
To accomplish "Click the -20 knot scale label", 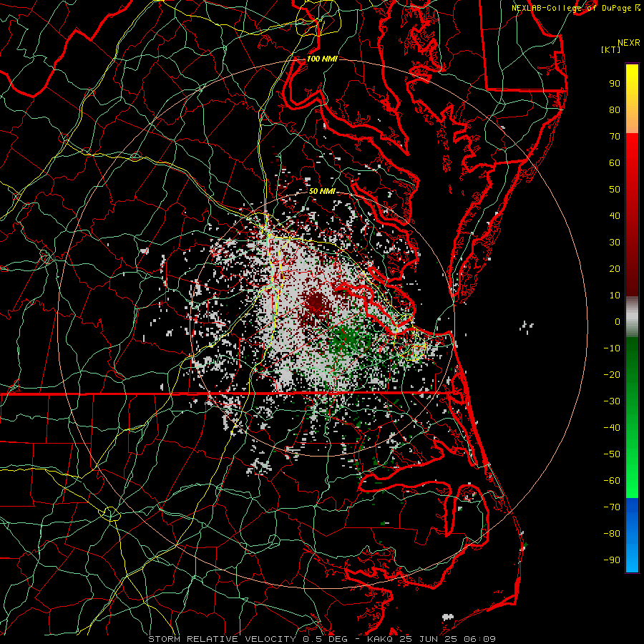I will pyautogui.click(x=612, y=374).
